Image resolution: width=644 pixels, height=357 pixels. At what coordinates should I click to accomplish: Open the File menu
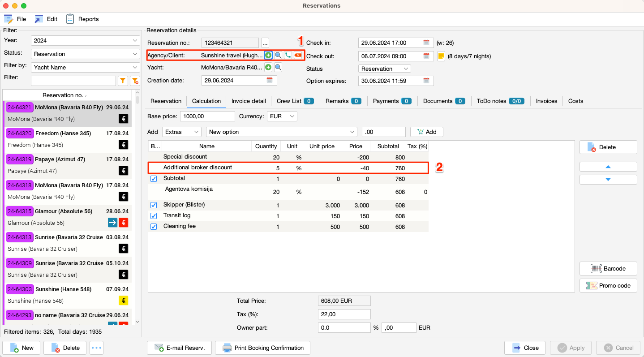tap(15, 19)
